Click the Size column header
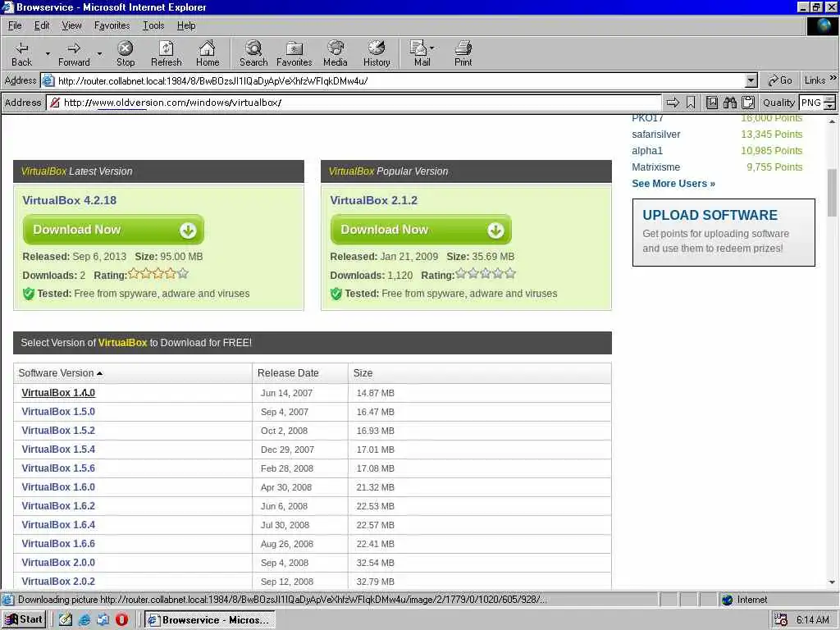 (x=363, y=373)
